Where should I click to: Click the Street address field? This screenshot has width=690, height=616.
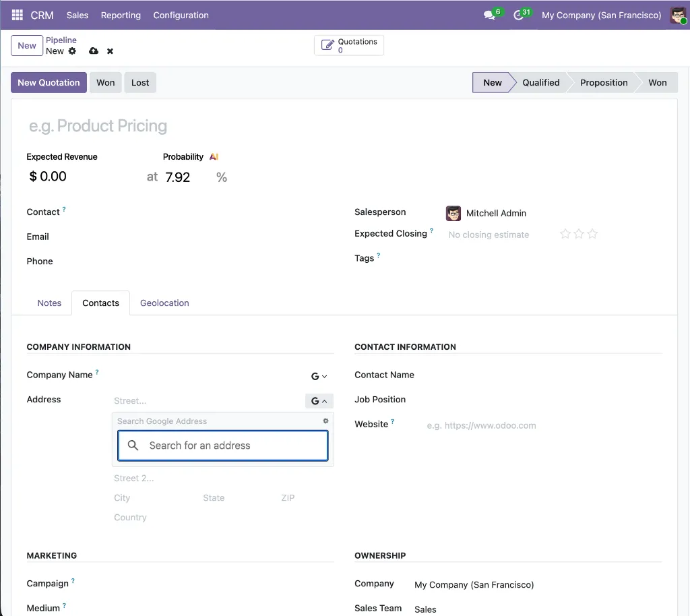208,401
